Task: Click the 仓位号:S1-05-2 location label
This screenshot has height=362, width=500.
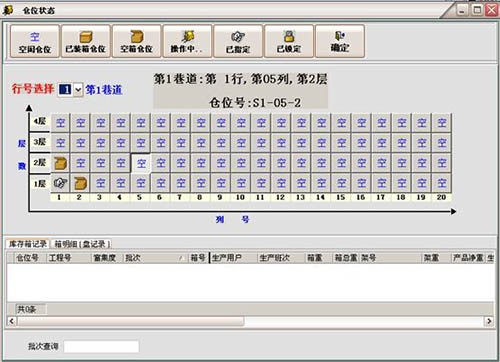Action: coord(255,103)
